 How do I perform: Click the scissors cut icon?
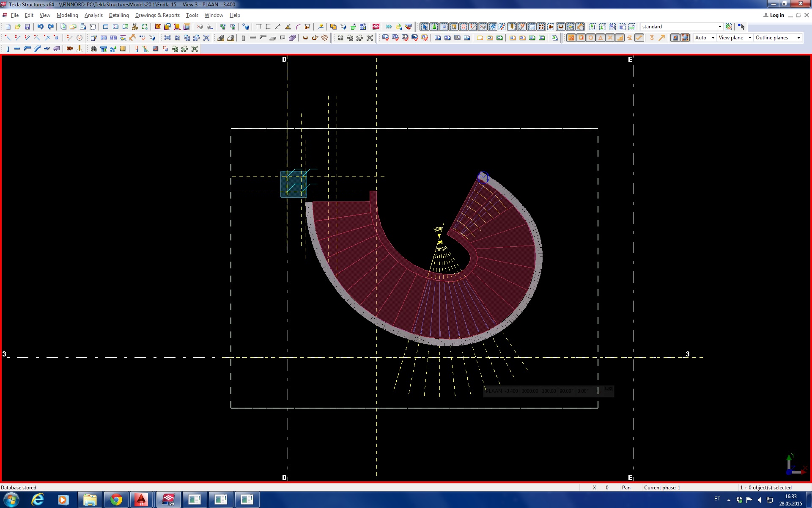tap(135, 27)
